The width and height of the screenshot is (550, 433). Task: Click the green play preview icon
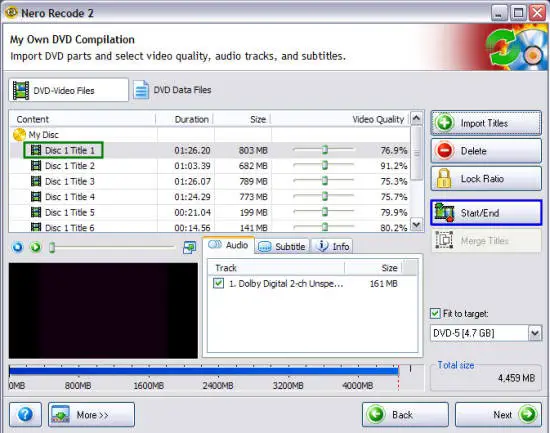tap(35, 247)
